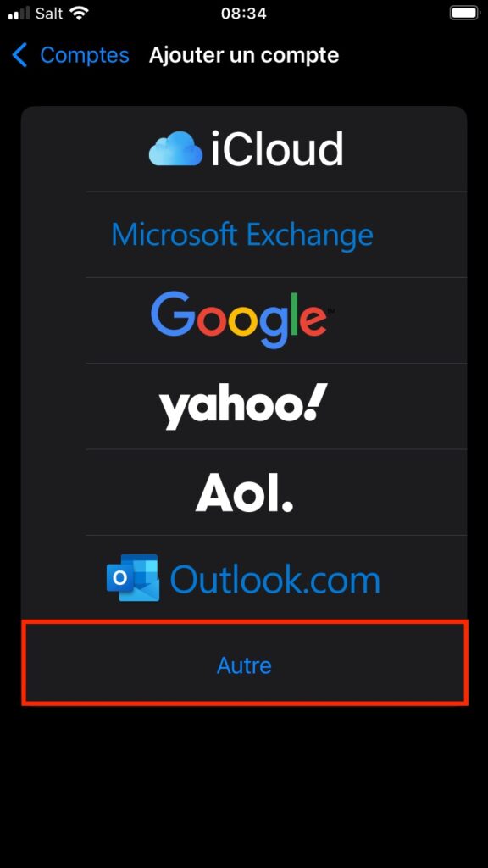
Task: Choose the yahoo! logo account option
Action: point(243,407)
